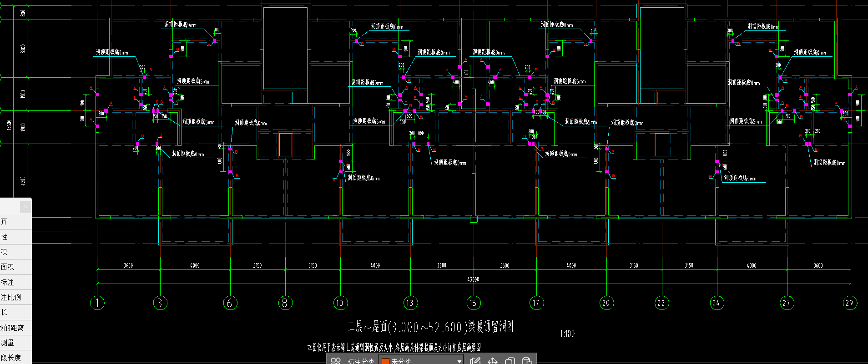The image size is (868, 364).
Task: Select the overall 43000 dimension text
Action: tap(473, 279)
